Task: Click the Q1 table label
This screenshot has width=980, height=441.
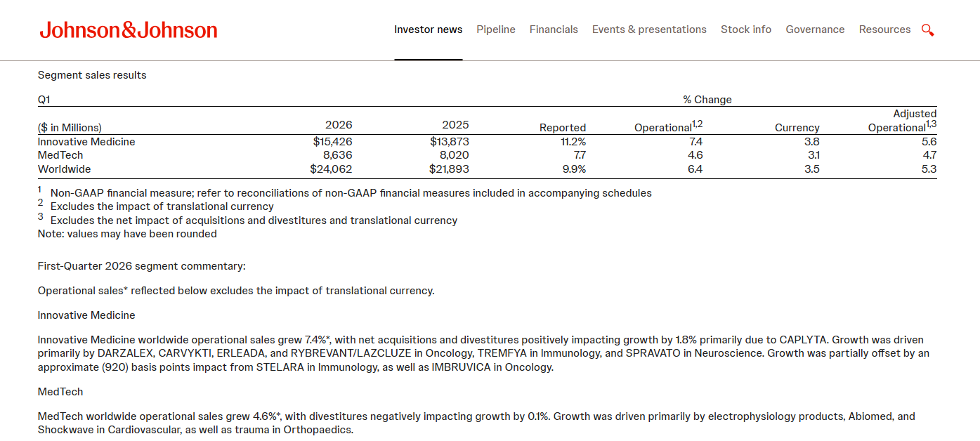Action: click(44, 100)
